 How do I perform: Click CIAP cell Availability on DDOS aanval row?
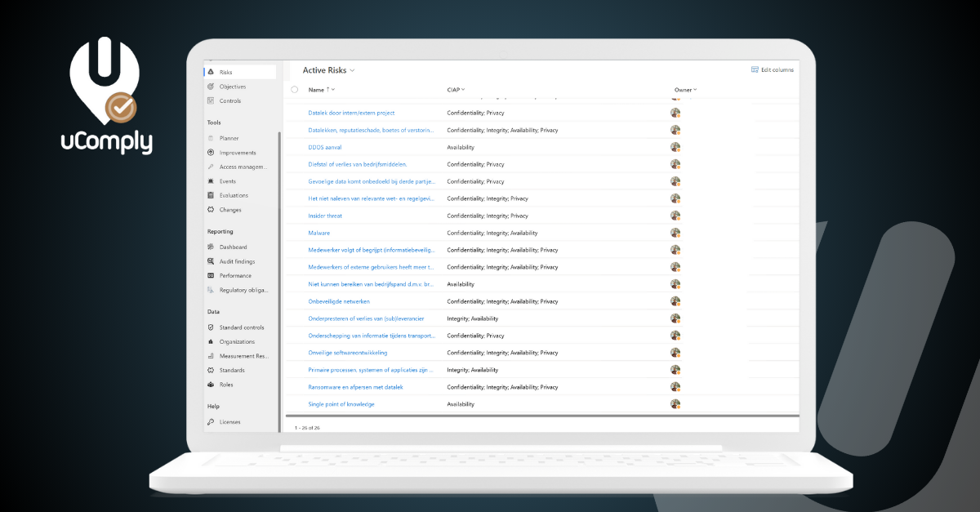(461, 147)
